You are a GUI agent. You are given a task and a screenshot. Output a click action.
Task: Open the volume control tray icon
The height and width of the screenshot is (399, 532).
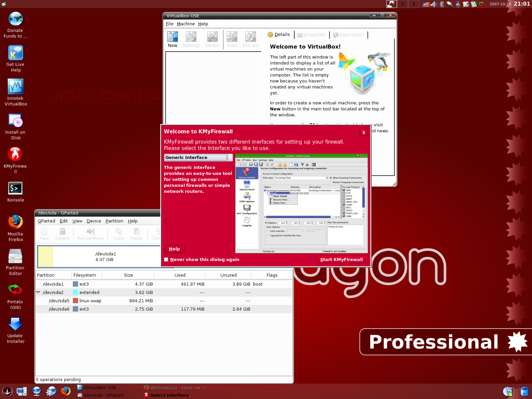(434, 4)
